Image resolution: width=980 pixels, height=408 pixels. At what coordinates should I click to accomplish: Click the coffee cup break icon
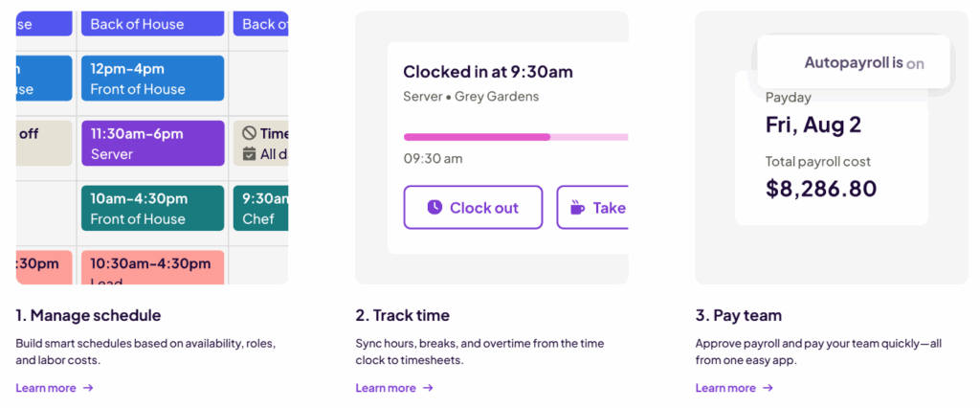click(577, 207)
